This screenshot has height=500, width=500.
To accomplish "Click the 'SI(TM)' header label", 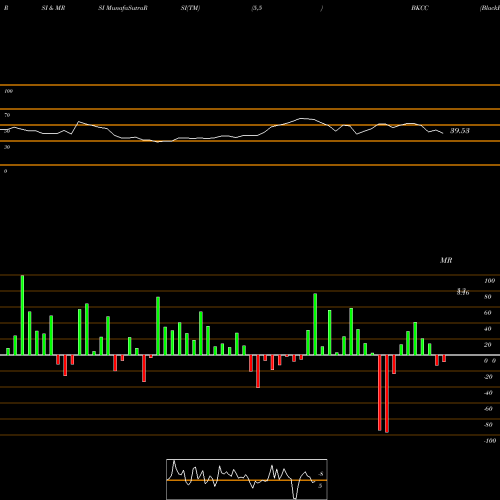I will [x=190, y=8].
